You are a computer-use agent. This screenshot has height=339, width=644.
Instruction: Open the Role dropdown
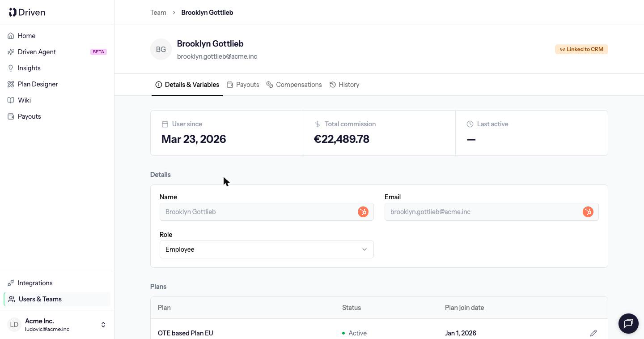pos(267,249)
